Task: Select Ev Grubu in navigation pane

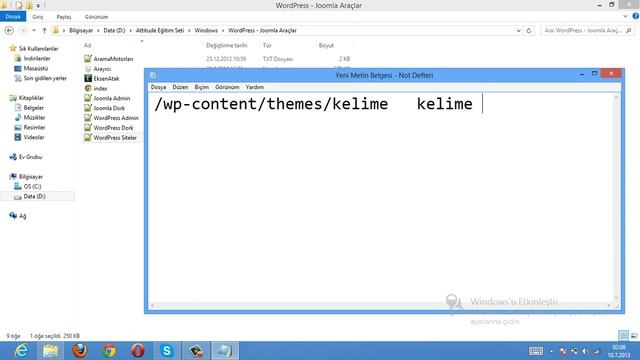Action: click(x=30, y=157)
